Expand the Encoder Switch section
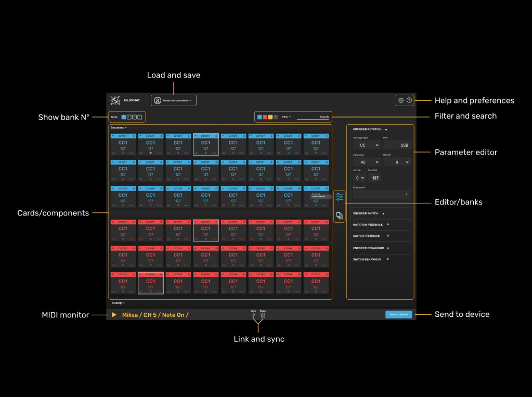The image size is (532, 397). 369,213
